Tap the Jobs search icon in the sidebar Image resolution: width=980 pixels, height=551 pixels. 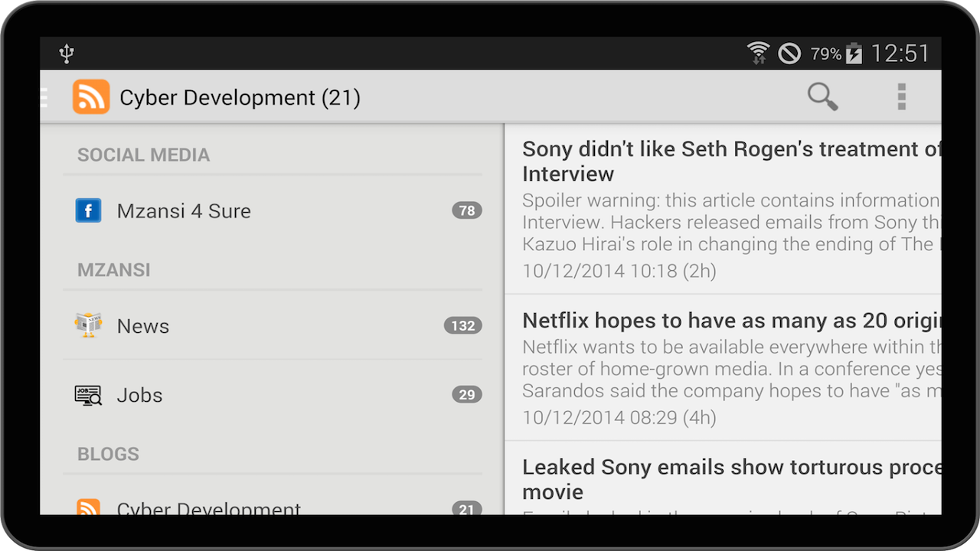88,395
